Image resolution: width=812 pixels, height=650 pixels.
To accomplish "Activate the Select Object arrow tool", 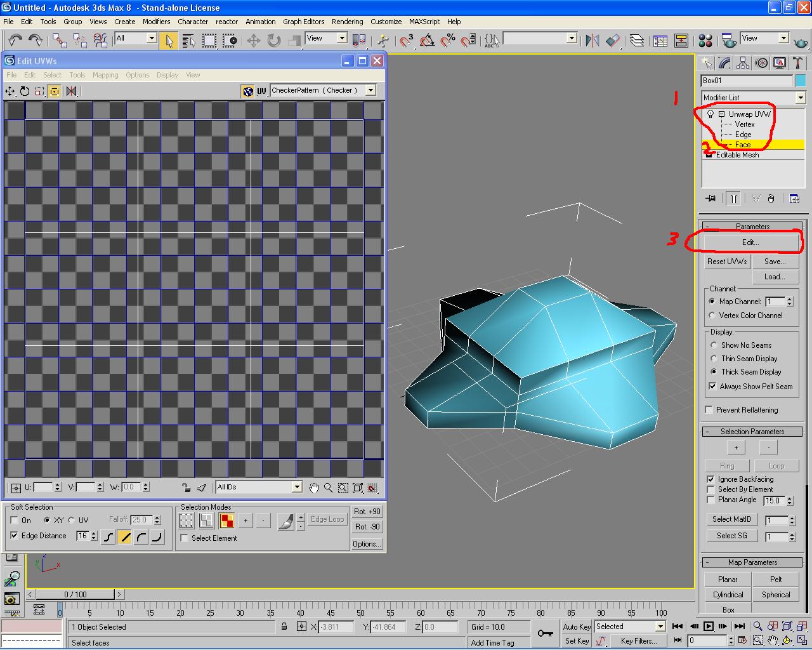I will (x=168, y=41).
